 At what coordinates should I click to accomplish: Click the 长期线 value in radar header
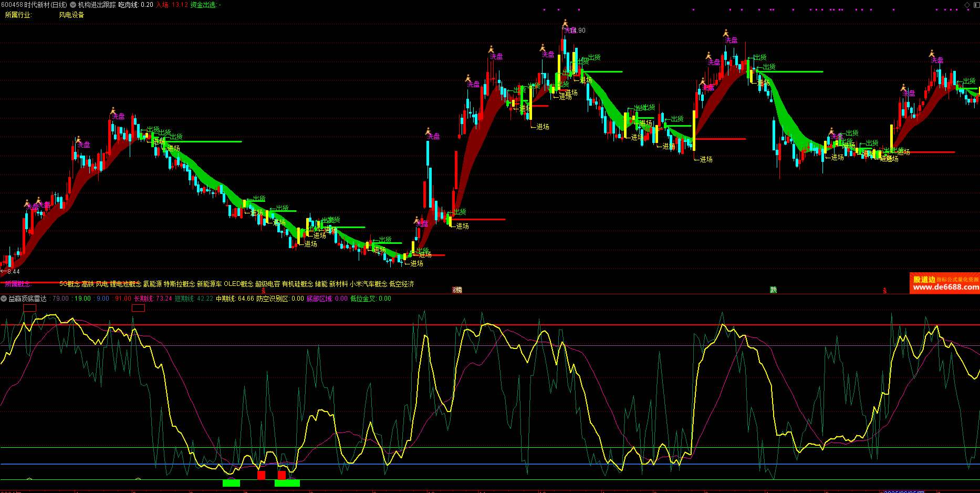(x=153, y=299)
